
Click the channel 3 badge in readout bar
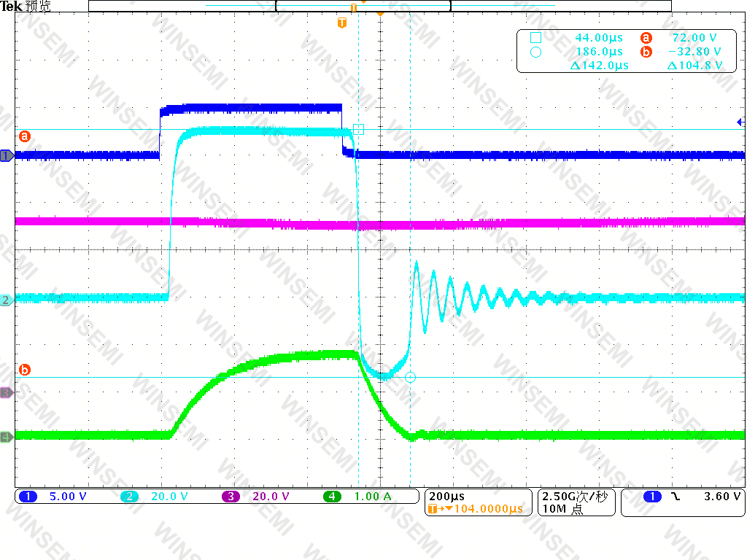pos(231,496)
